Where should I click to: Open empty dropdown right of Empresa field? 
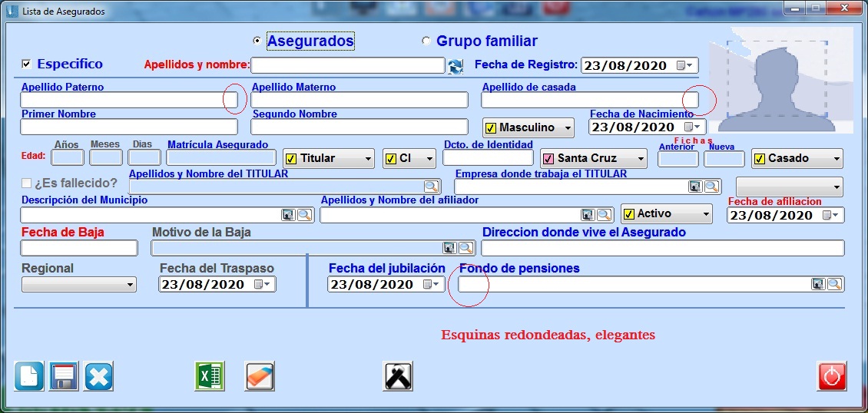click(790, 187)
